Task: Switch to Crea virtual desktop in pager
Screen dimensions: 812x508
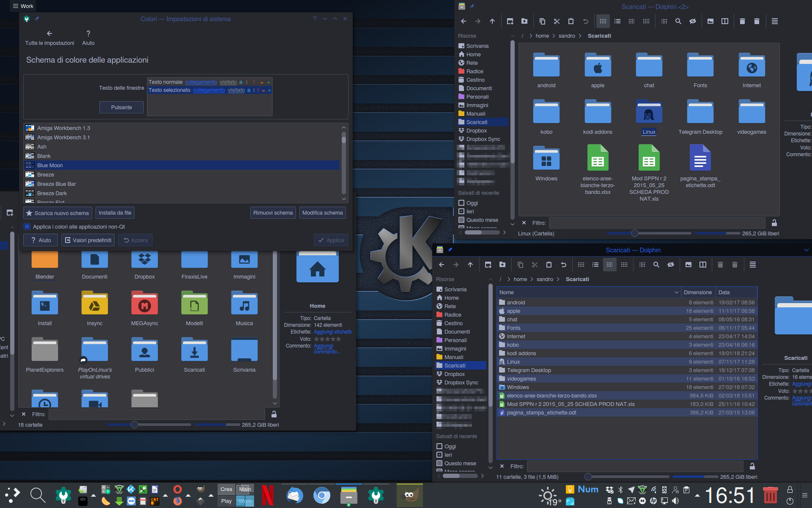Action: [226, 489]
